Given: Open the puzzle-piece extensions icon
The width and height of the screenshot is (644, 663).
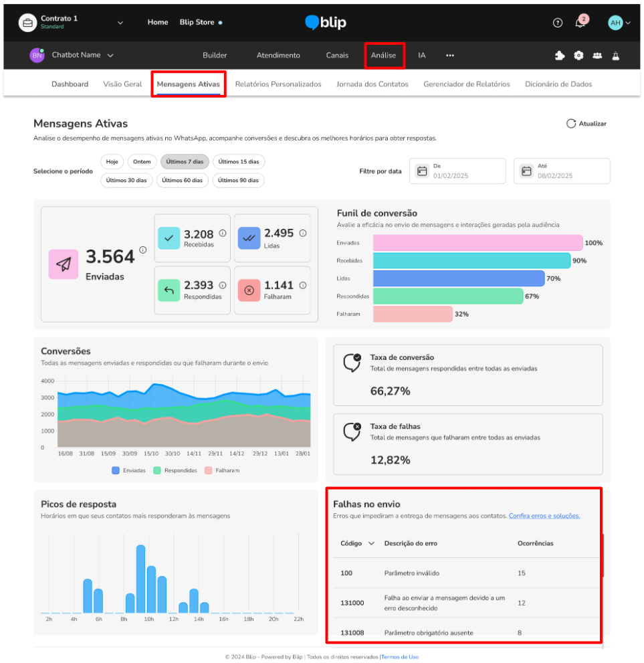Looking at the screenshot, I should click(x=560, y=56).
